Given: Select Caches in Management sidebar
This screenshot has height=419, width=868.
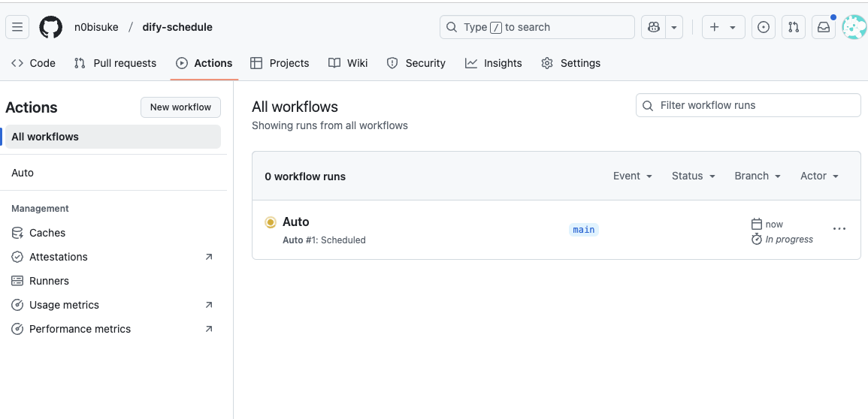Looking at the screenshot, I should click(47, 233).
